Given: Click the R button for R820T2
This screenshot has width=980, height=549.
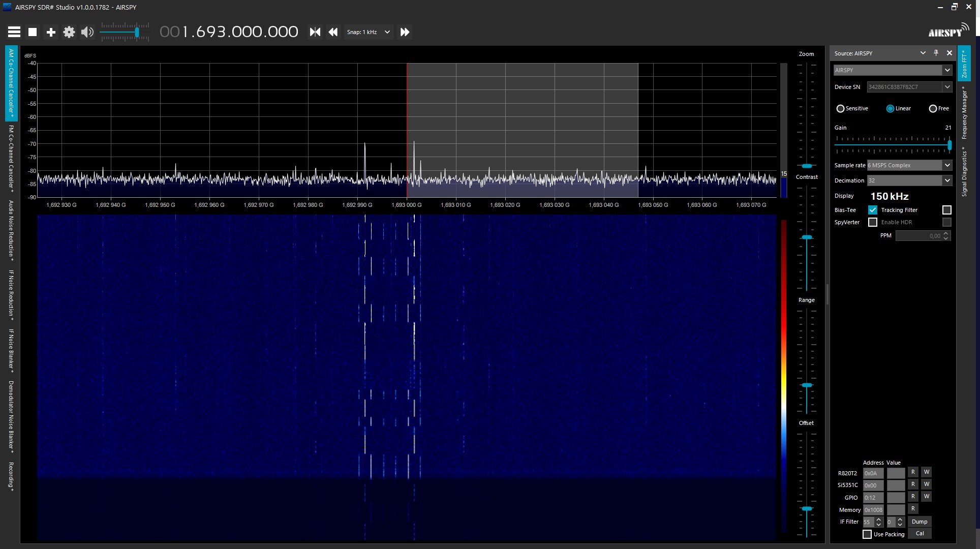Looking at the screenshot, I should [913, 472].
